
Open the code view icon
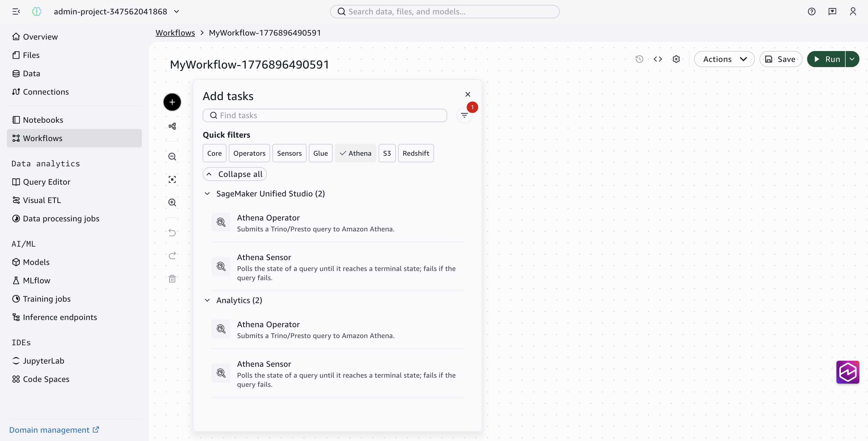coord(658,59)
